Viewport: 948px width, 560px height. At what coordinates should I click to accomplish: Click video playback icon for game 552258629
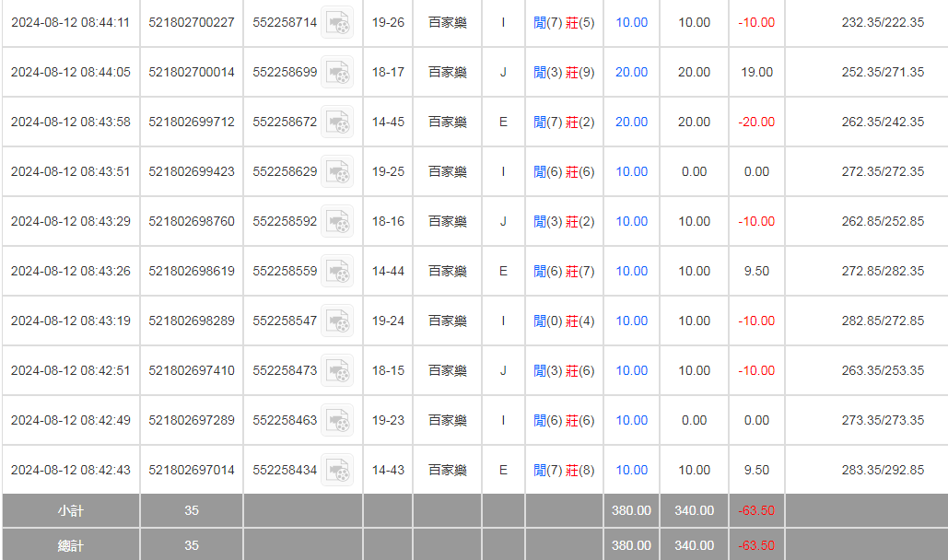338,171
